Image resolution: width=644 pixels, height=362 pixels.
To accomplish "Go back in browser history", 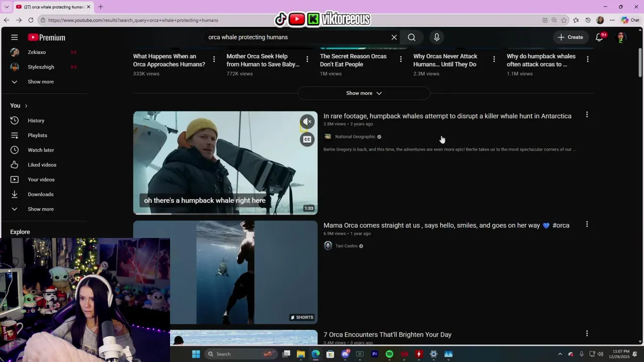I will (x=7, y=20).
